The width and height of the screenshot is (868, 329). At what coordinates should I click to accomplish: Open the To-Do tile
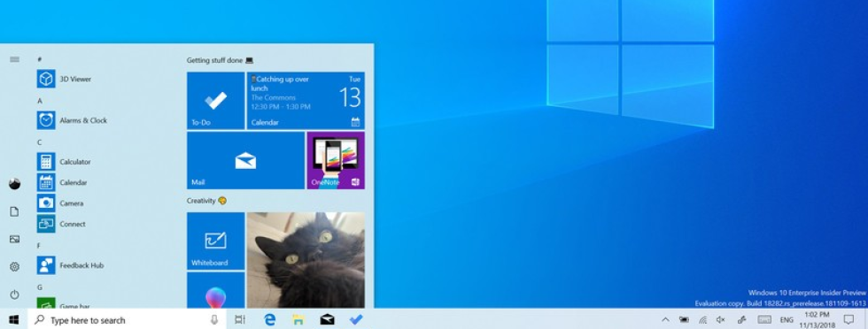(x=215, y=101)
